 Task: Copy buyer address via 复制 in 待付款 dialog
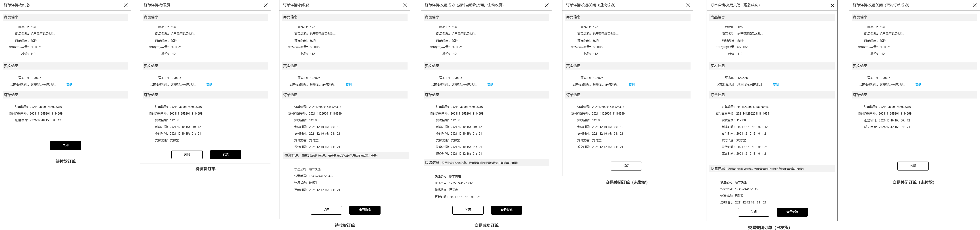(69, 85)
